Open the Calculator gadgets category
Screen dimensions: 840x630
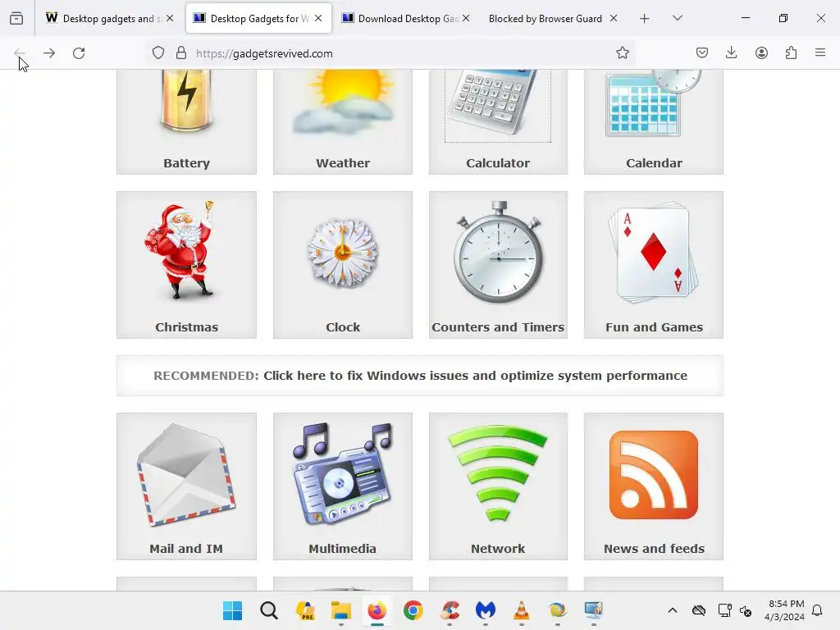[498, 121]
